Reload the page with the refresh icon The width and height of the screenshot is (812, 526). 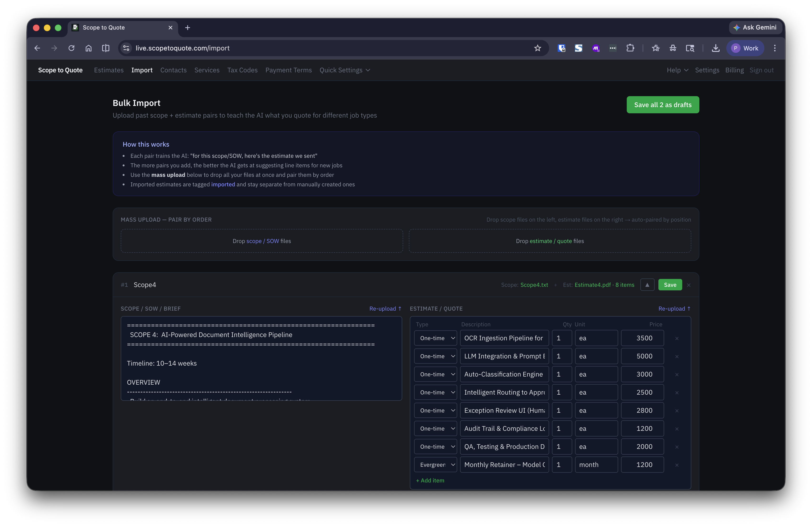point(71,48)
